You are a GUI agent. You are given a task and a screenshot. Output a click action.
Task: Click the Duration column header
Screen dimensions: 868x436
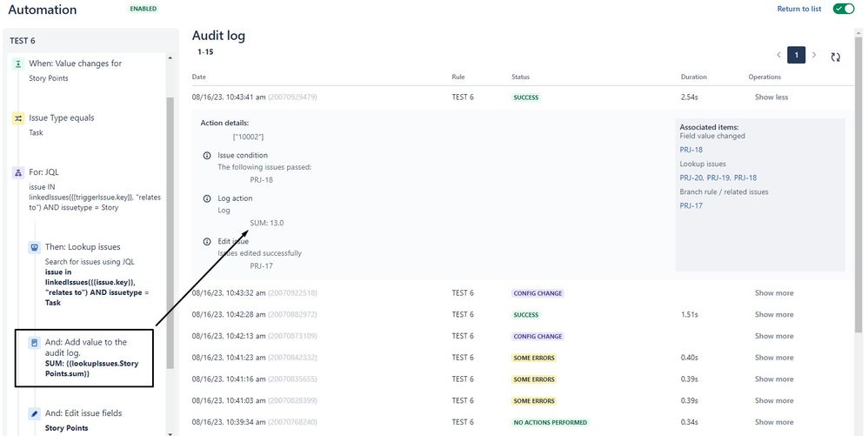pyautogui.click(x=694, y=77)
